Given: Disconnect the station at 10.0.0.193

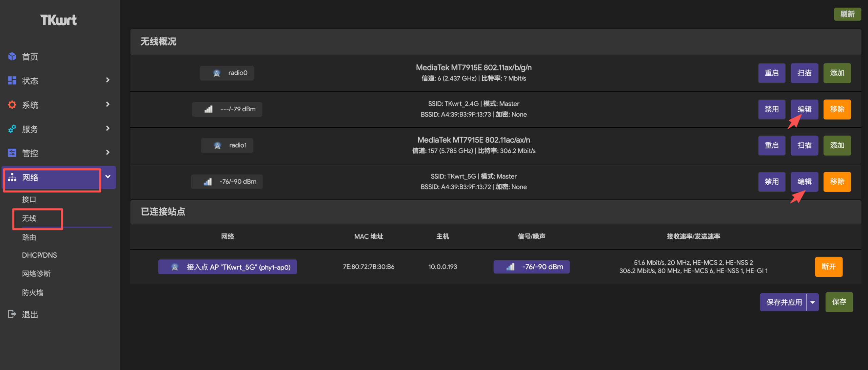Looking at the screenshot, I should pos(828,267).
